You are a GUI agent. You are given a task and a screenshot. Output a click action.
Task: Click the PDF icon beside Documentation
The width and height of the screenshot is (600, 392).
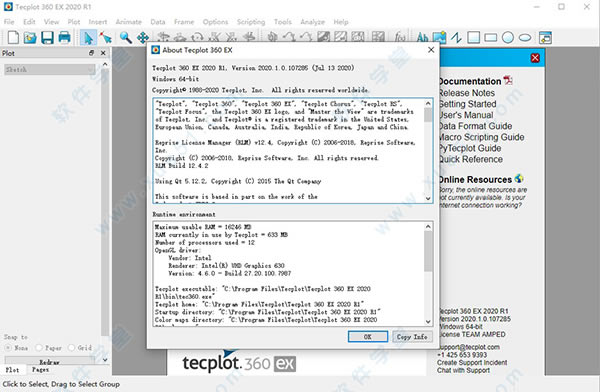[x=508, y=80]
